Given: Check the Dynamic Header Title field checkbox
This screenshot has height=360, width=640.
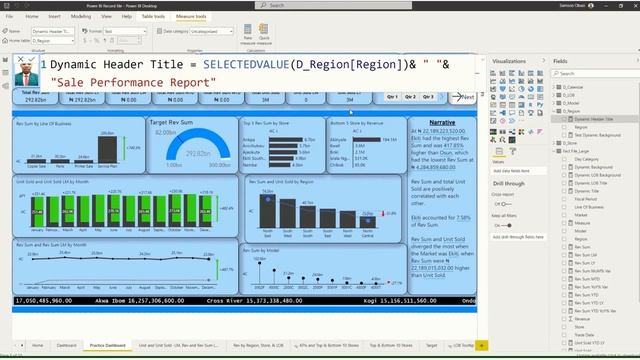Looking at the screenshot, I should 565,119.
